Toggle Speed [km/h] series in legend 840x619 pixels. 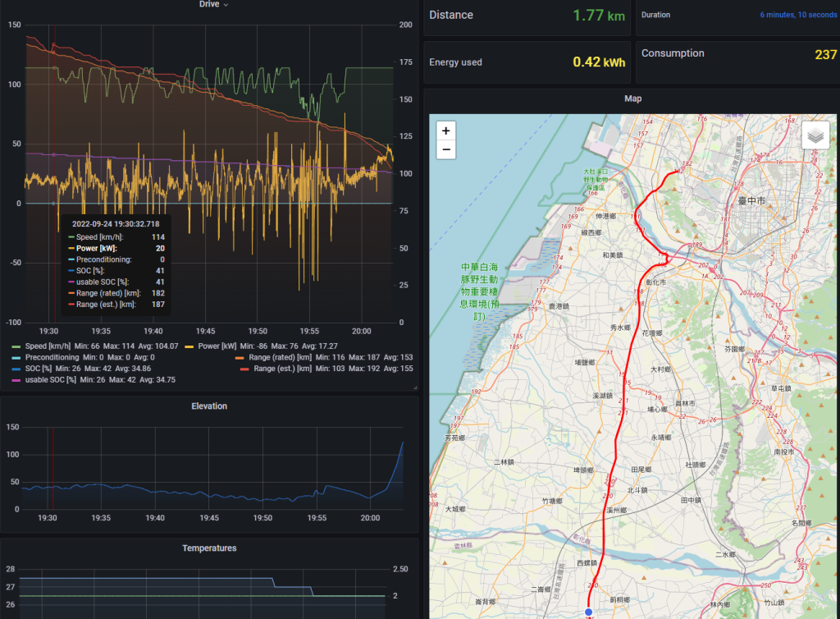tap(48, 347)
